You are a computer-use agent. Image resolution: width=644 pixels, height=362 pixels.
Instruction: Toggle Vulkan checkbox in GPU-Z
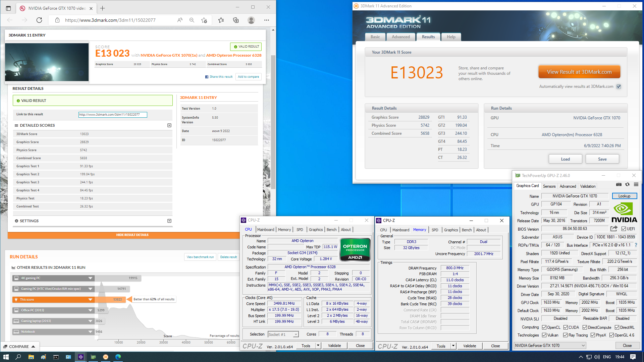544,335
